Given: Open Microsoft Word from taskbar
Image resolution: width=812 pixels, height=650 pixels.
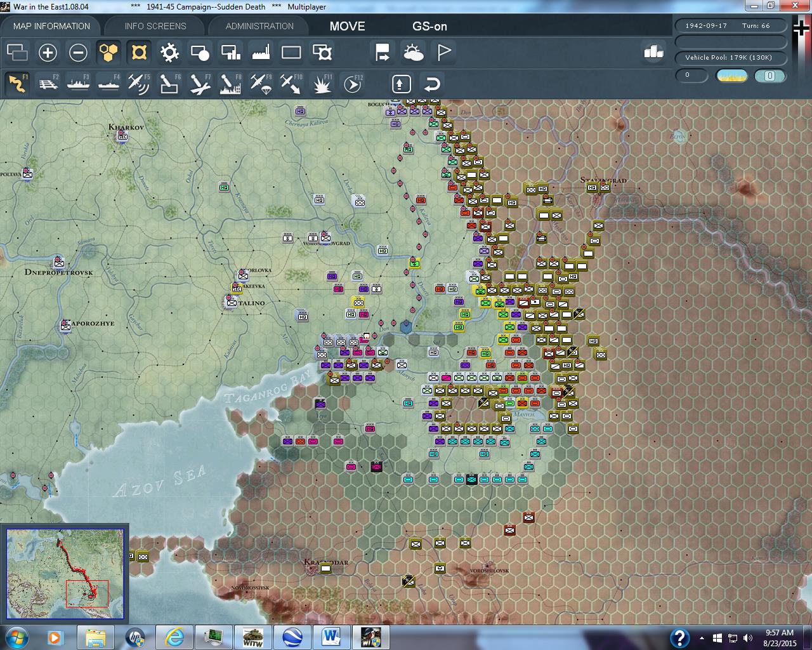Looking at the screenshot, I should [x=331, y=637].
